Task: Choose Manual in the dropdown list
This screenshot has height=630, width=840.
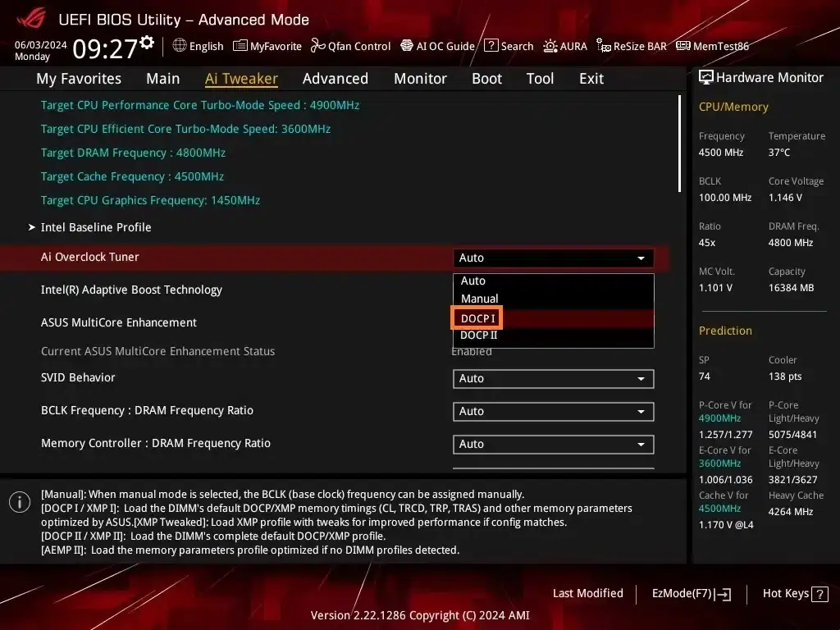Action: (553, 299)
